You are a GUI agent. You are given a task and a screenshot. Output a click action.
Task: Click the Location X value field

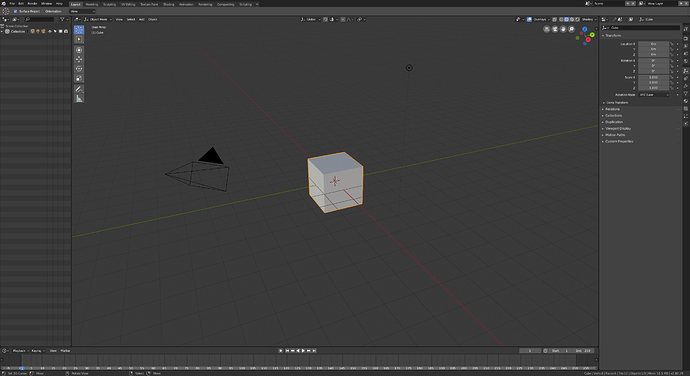[653, 44]
